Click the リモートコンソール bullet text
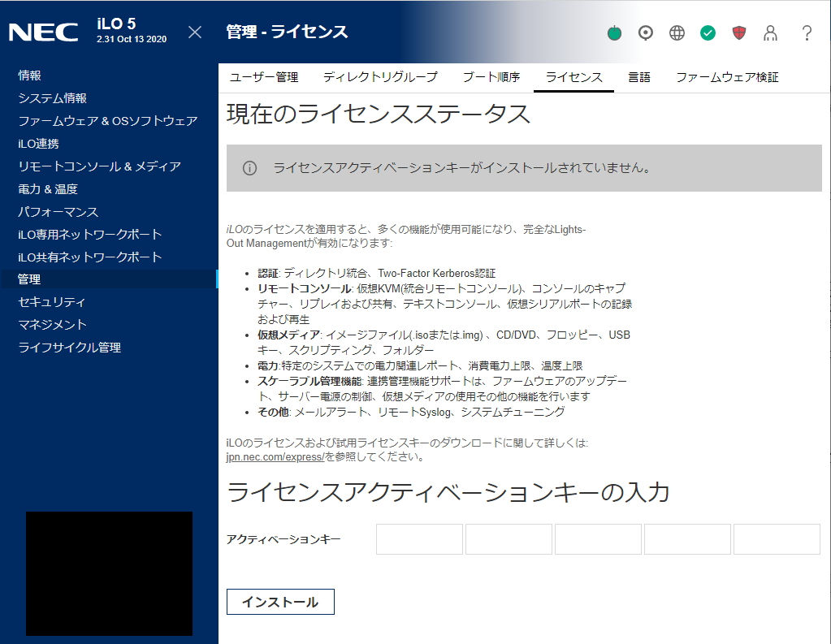The image size is (831, 644). pyautogui.click(x=444, y=304)
